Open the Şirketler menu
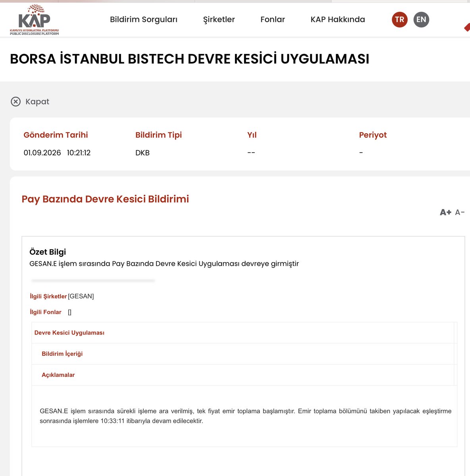The width and height of the screenshot is (470, 476). click(219, 19)
